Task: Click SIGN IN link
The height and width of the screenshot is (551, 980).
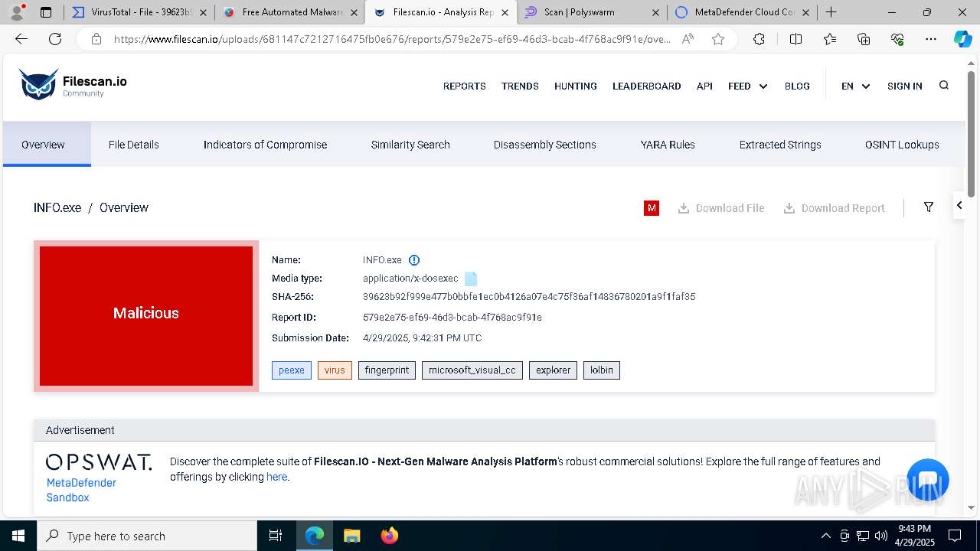Action: pyautogui.click(x=905, y=86)
